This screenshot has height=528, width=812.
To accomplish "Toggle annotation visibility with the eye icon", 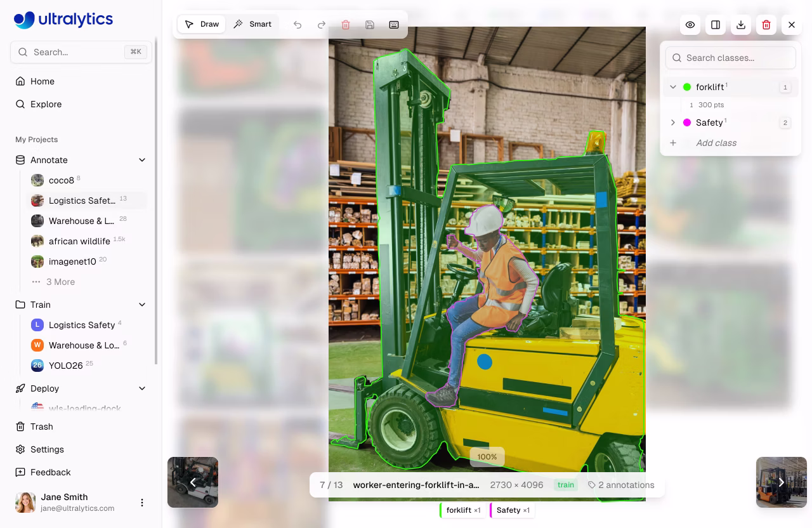I will pos(690,25).
